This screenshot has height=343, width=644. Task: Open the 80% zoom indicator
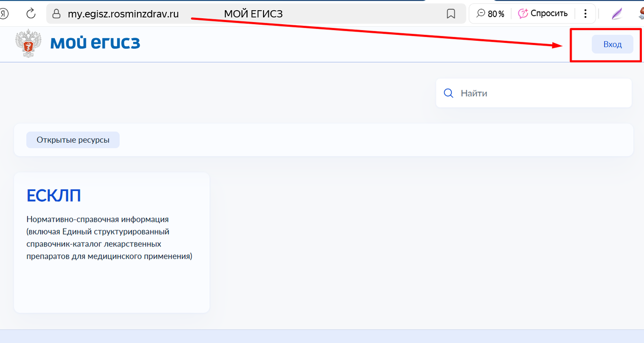491,14
